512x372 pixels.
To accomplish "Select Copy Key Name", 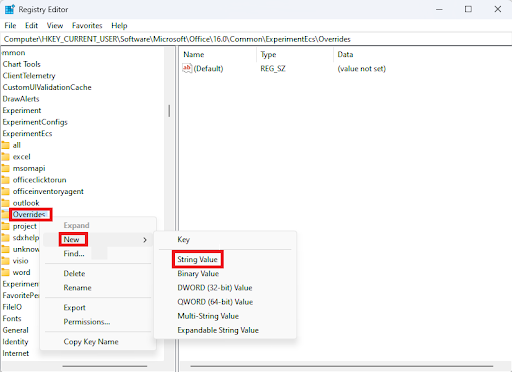I will pyautogui.click(x=91, y=342).
